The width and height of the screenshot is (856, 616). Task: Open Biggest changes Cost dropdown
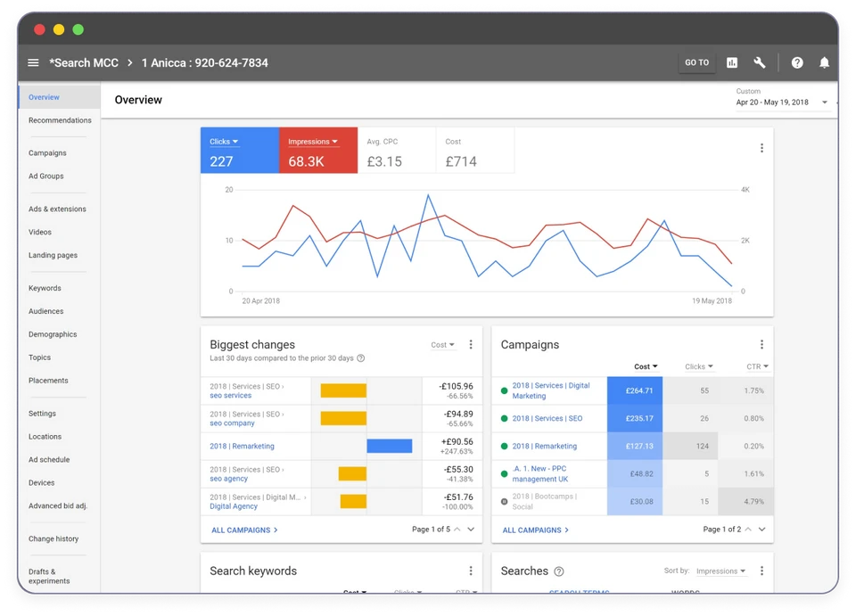tap(443, 345)
